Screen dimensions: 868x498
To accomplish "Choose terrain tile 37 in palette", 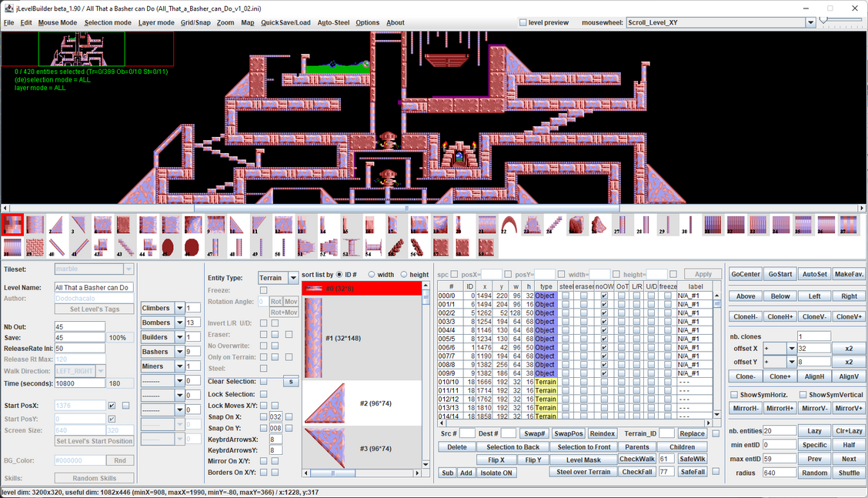I will [x=849, y=225].
